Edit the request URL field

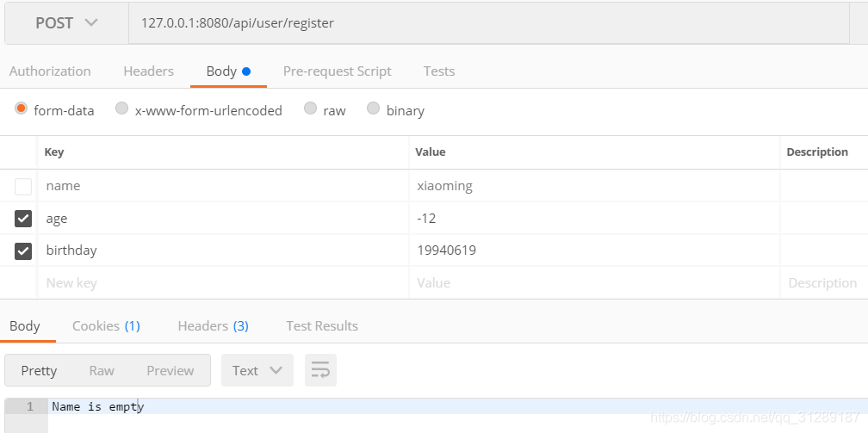pyautogui.click(x=489, y=22)
